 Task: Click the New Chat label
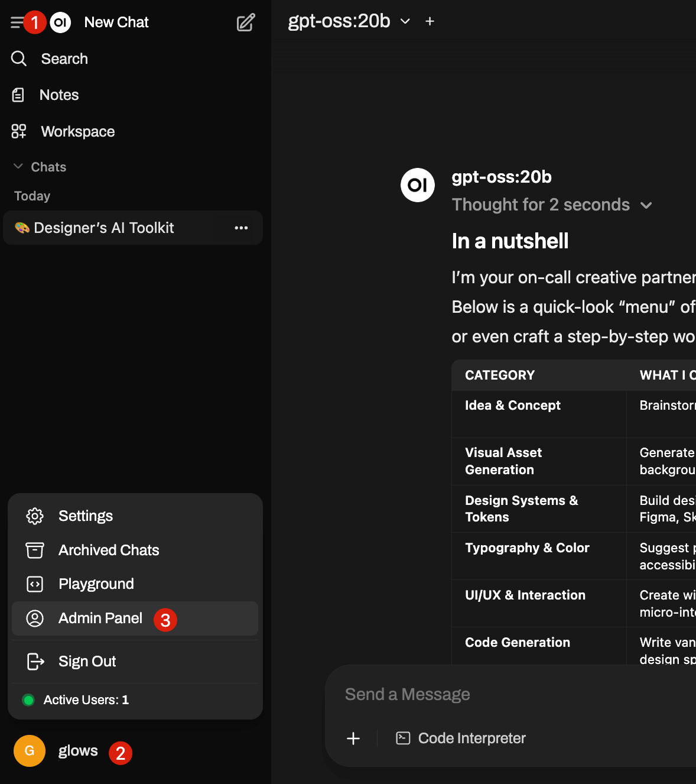click(116, 22)
